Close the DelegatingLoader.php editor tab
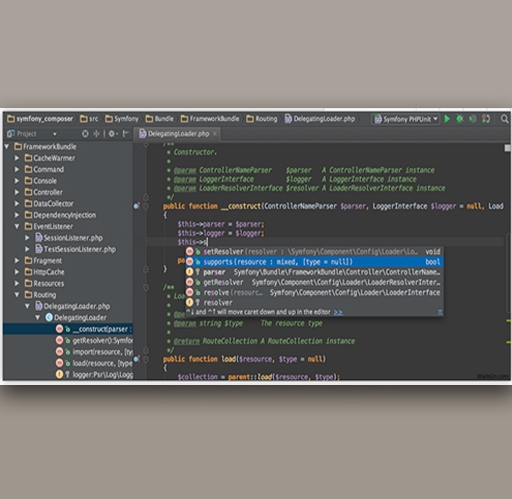The width and height of the screenshot is (512, 499). [x=215, y=134]
